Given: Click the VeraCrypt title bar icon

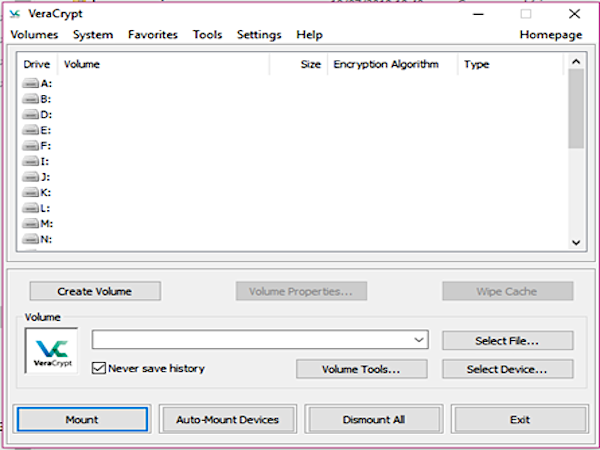Looking at the screenshot, I should point(14,14).
